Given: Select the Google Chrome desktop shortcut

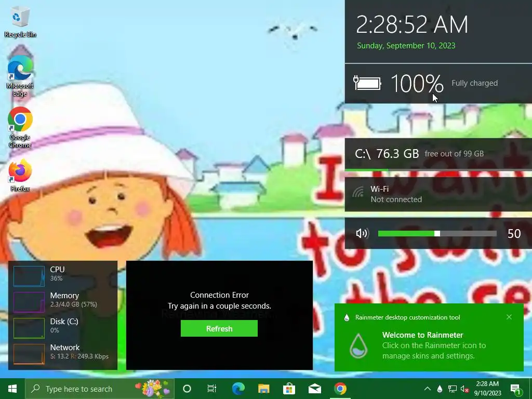Looking at the screenshot, I should tap(20, 127).
